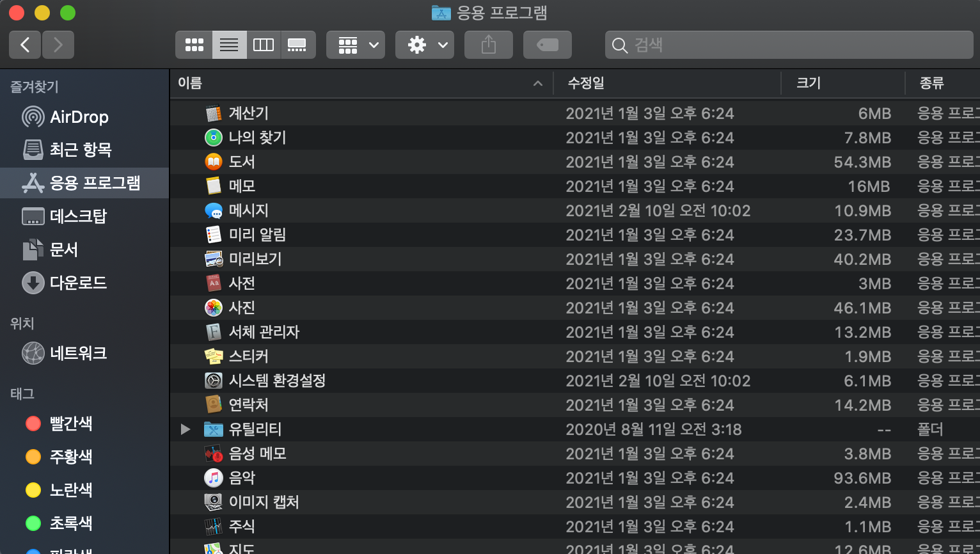Open the item grouping dropdown

[356, 45]
